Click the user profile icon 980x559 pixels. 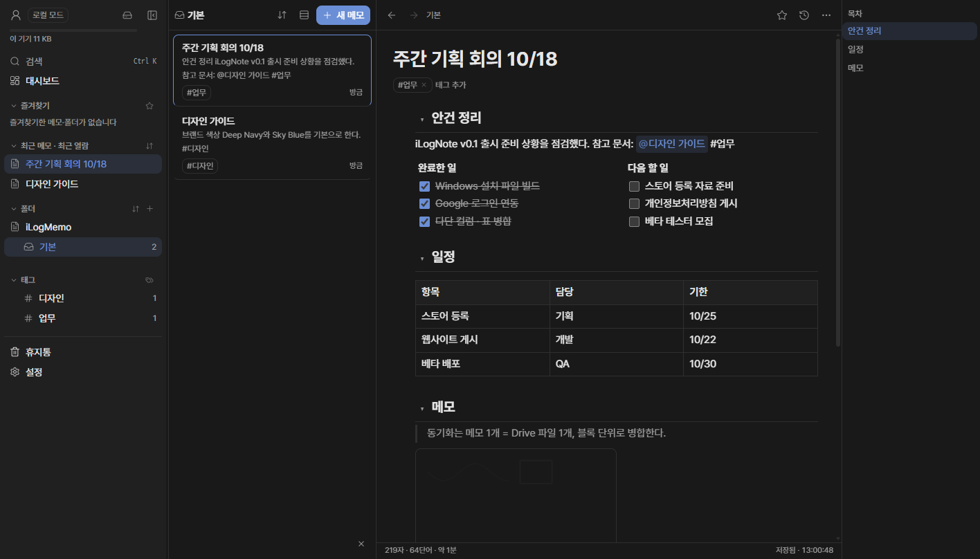coord(15,15)
